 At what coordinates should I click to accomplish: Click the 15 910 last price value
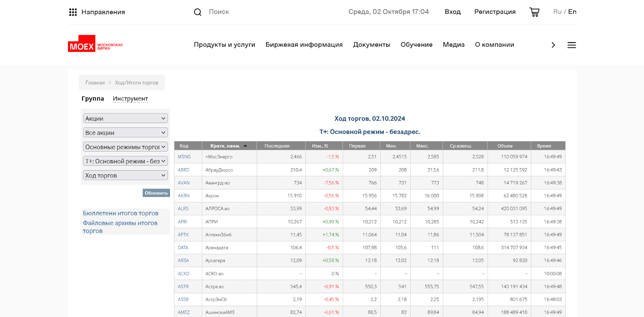coord(294,196)
